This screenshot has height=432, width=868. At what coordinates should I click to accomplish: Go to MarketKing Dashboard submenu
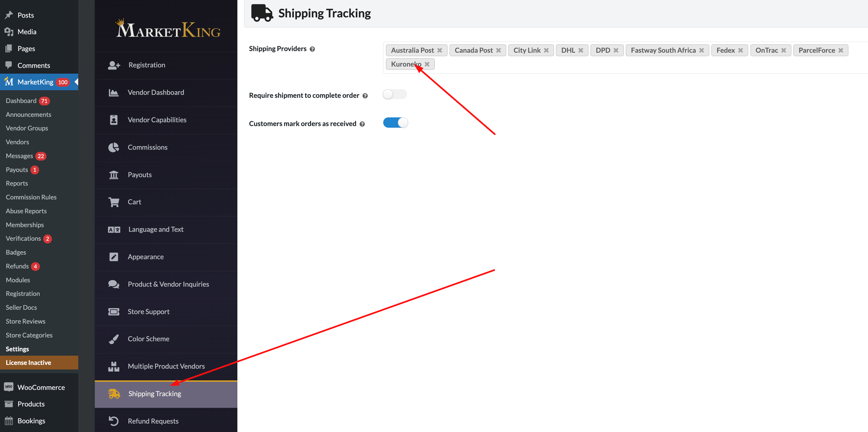point(21,101)
